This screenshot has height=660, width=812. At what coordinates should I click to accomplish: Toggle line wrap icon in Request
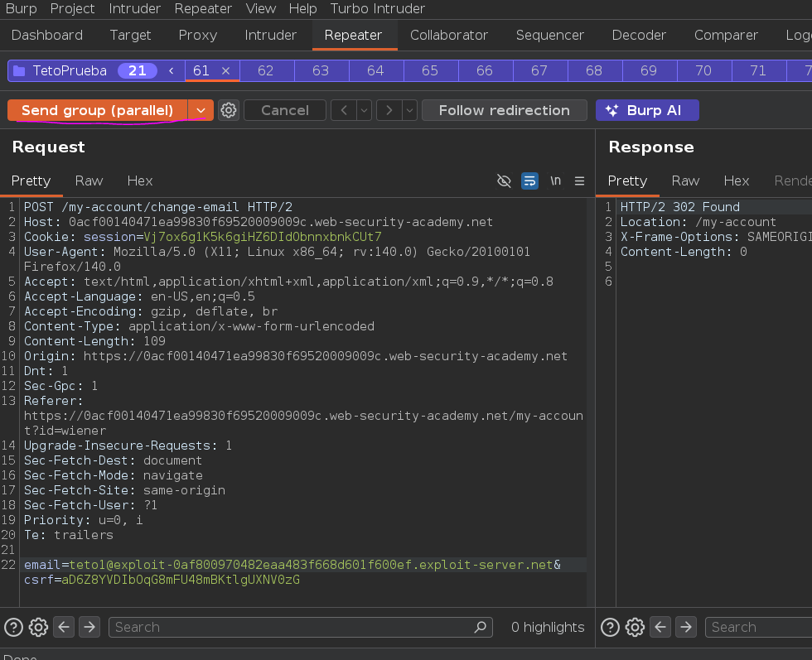tap(529, 181)
